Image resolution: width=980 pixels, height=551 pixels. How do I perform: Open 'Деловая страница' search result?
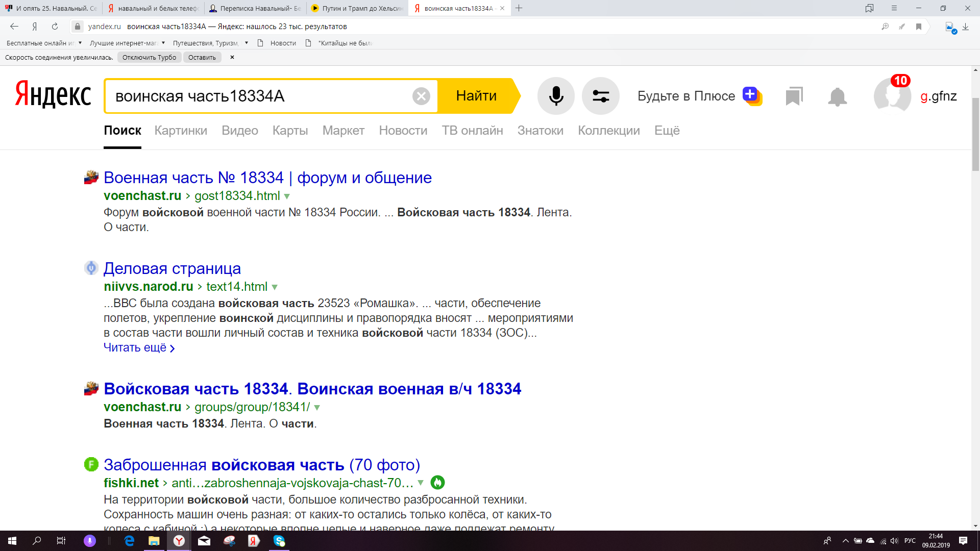click(172, 268)
